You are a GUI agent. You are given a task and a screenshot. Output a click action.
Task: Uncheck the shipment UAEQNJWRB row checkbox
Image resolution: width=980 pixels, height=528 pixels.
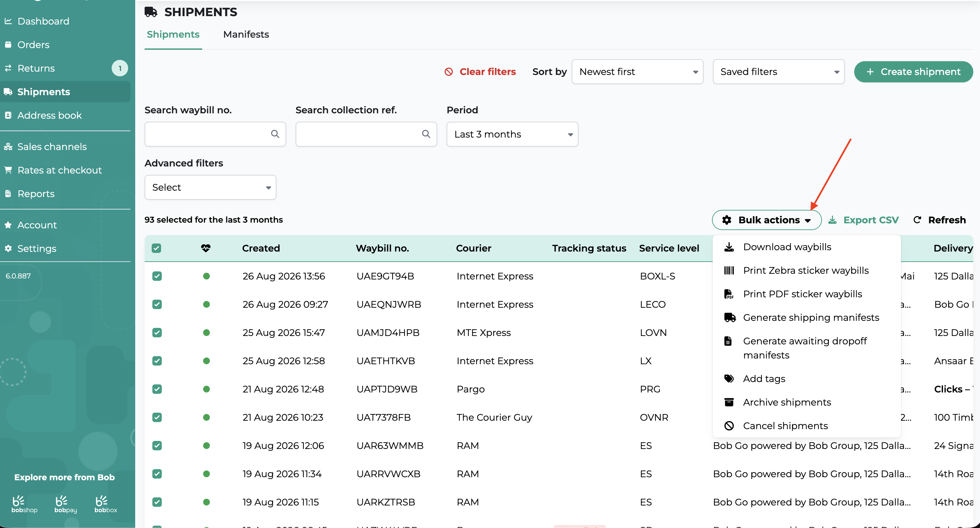coord(157,304)
